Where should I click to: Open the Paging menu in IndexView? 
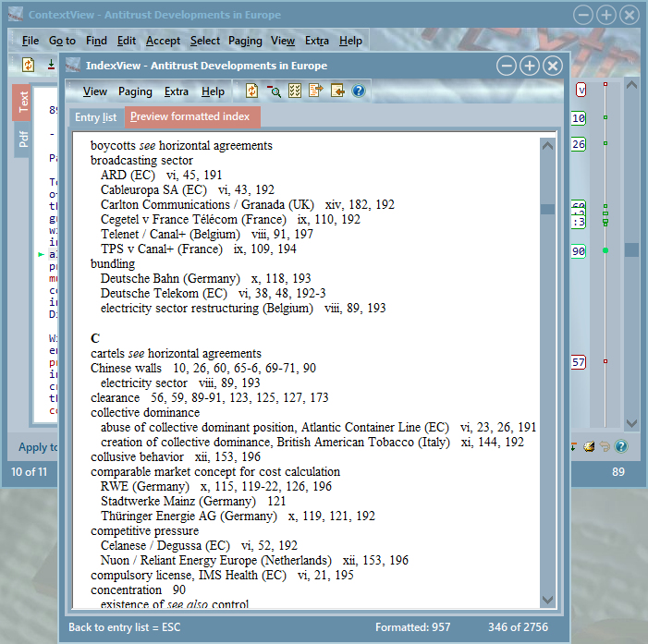(x=135, y=91)
